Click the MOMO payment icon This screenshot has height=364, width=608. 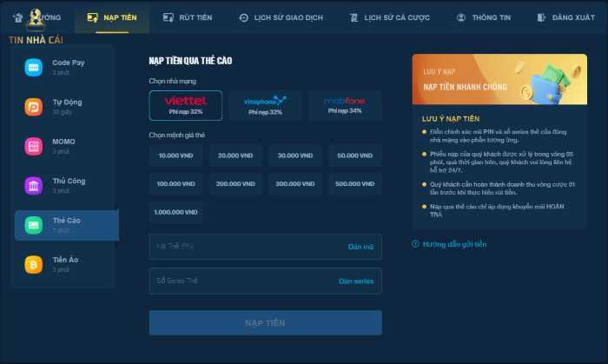[x=33, y=147]
